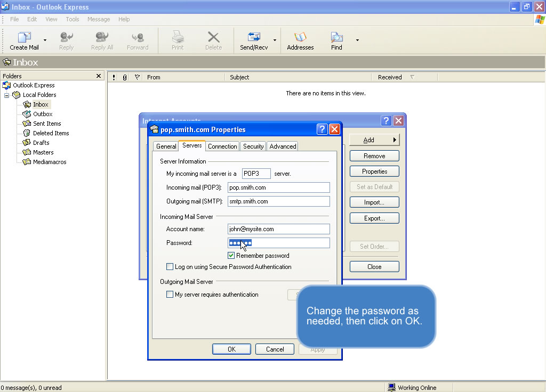Select the Drafts folder
This screenshot has width=546, height=392.
41,143
